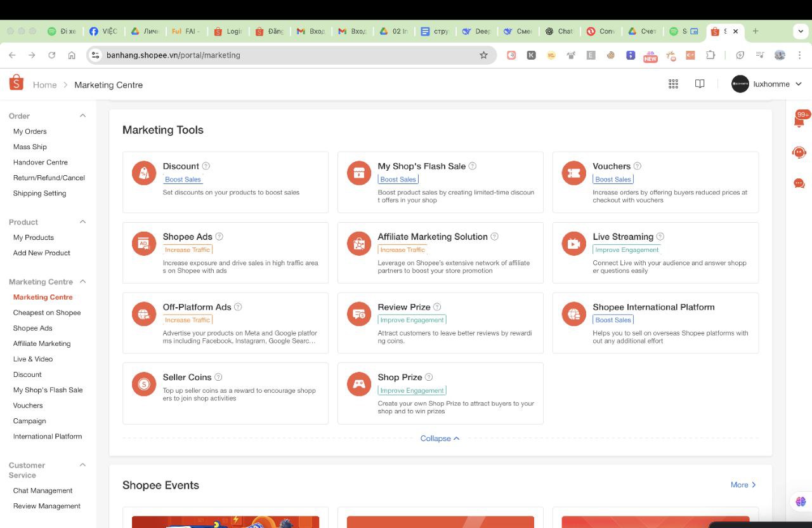The height and width of the screenshot is (528, 812).
Task: Click the Vouchers ticket icon
Action: (x=573, y=173)
